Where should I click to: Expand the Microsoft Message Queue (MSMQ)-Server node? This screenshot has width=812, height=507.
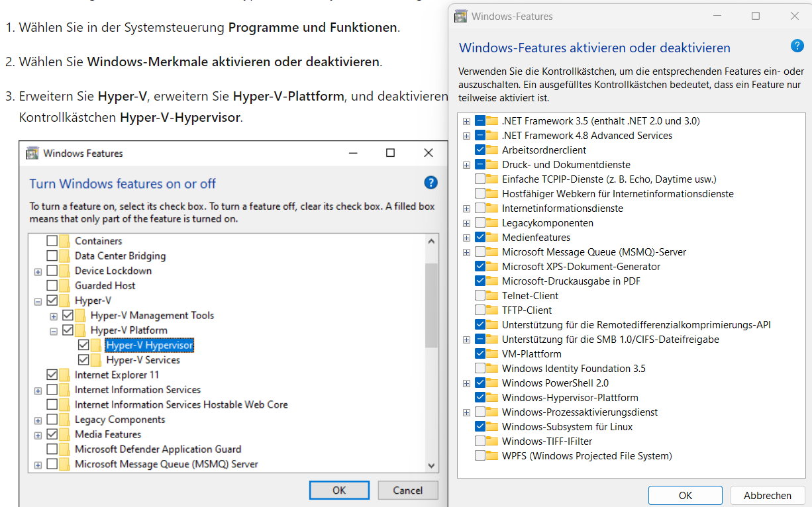(467, 252)
